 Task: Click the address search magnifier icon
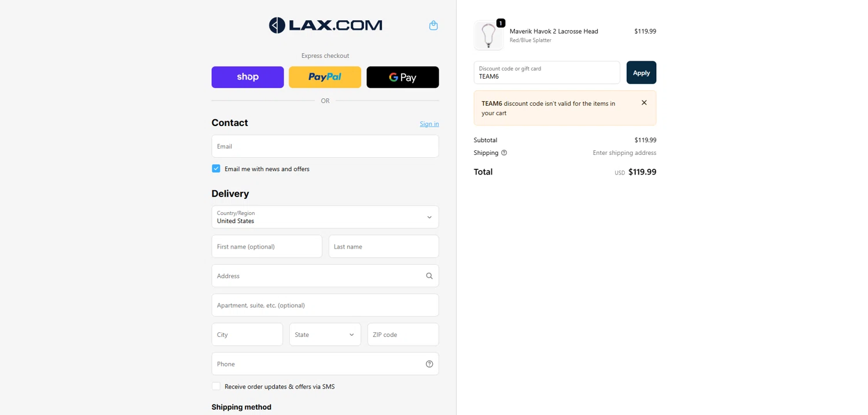[x=429, y=276]
